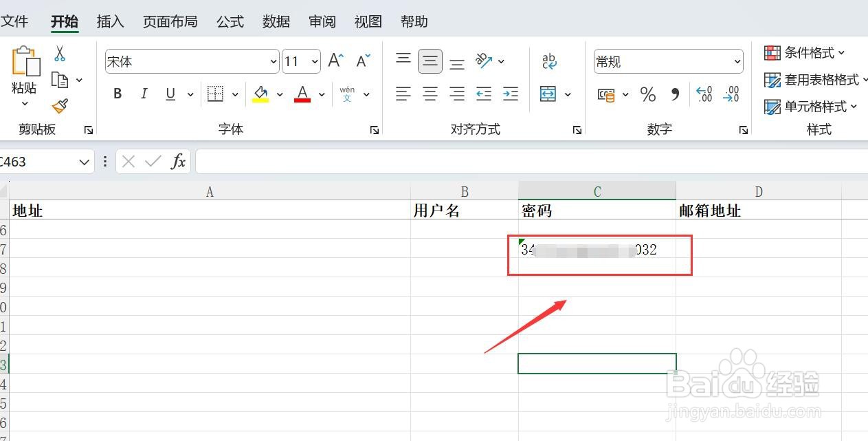The image size is (868, 441).
Task: Select the Format Painter tool
Action: (60, 107)
